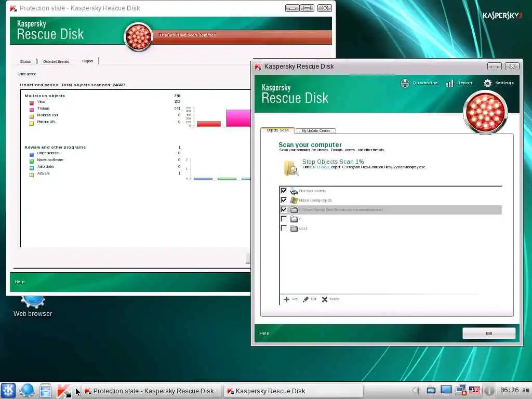Click the green Known software legend swatch

coord(32,162)
